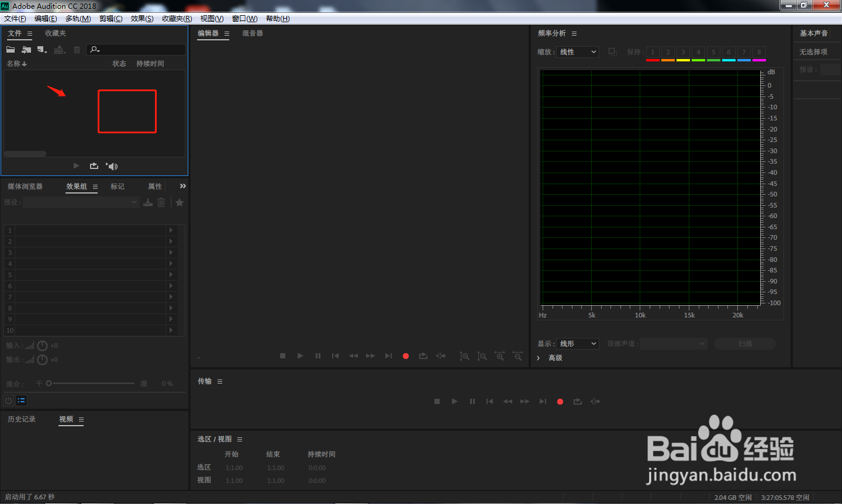Click the editor record button
Image resolution: width=842 pixels, height=504 pixels.
[406, 356]
